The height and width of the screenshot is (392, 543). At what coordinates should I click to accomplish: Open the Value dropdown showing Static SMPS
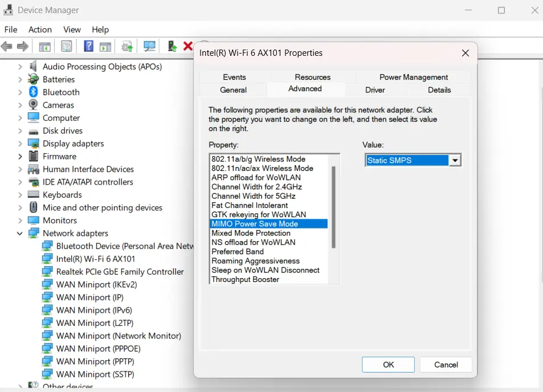tap(455, 160)
